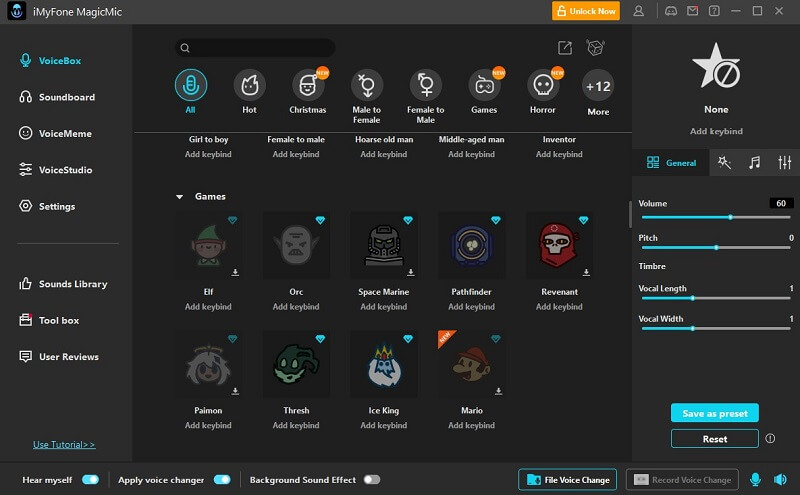Choose the Elf voice thumbnail

(208, 245)
